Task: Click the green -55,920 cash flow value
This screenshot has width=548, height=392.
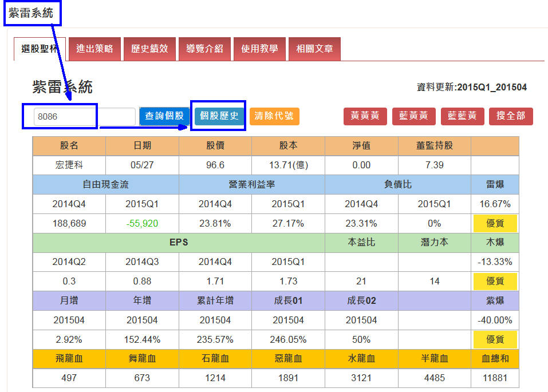Action: (142, 224)
